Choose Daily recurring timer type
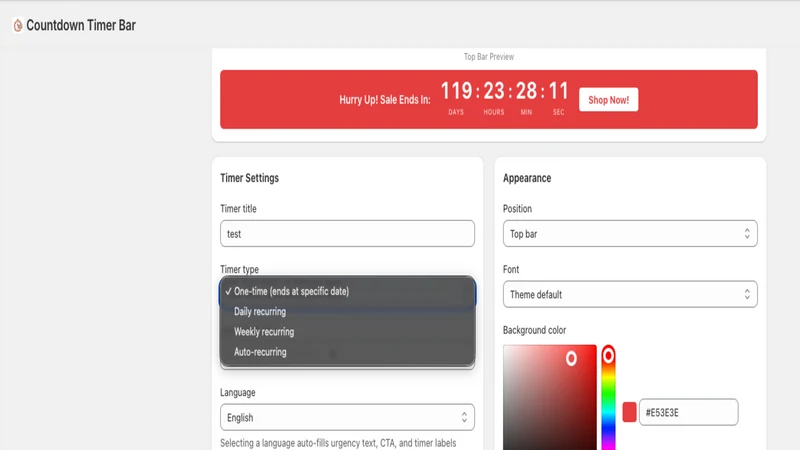 pyautogui.click(x=347, y=311)
